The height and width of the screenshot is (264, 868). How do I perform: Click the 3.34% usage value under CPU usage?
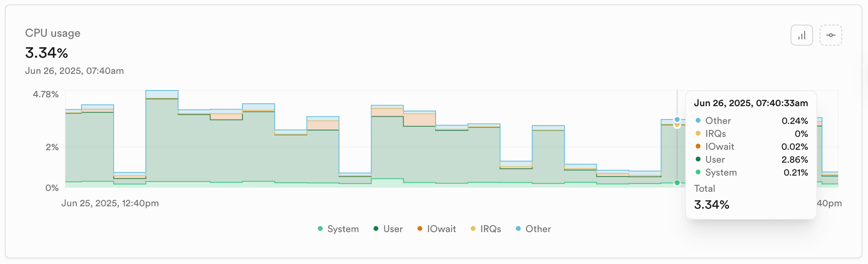pos(46,52)
